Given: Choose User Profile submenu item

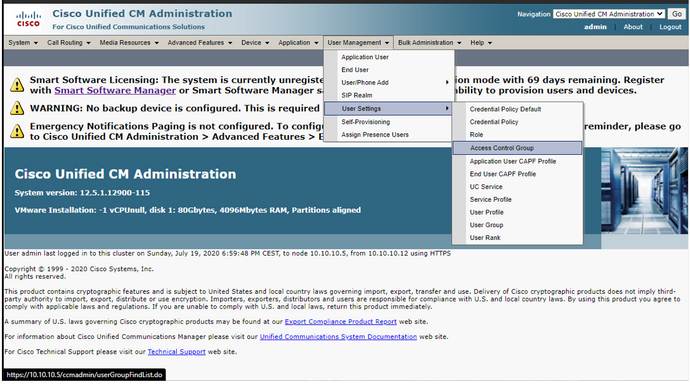Looking at the screenshot, I should [518, 212].
